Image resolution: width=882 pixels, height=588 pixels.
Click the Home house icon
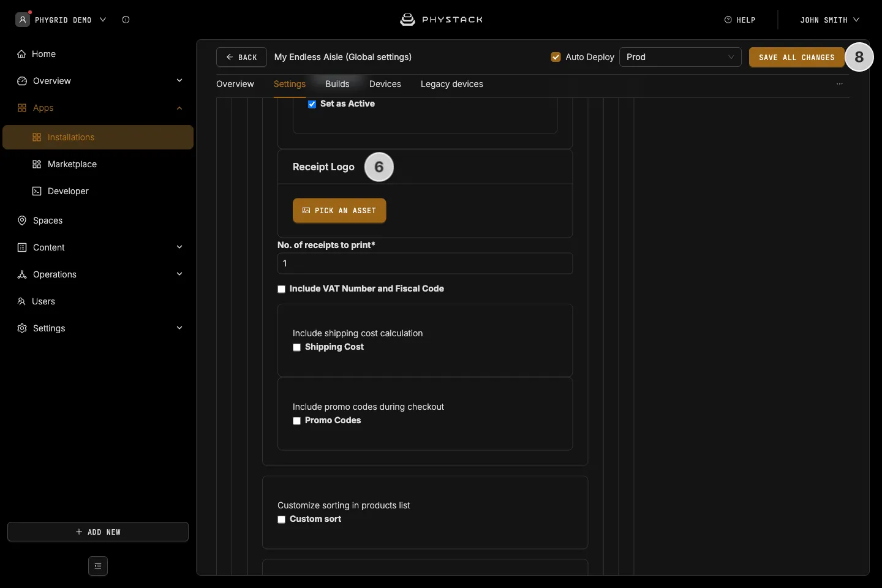coord(21,54)
